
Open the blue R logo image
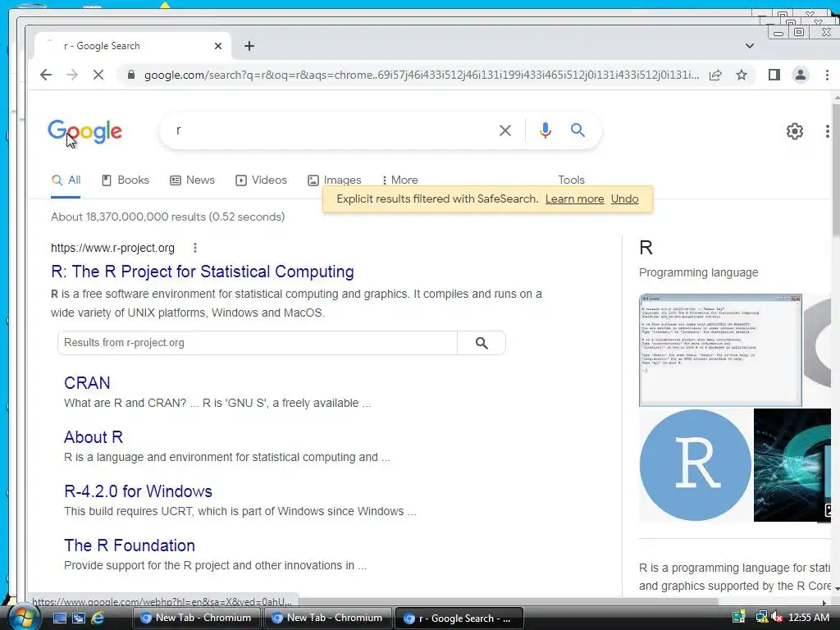tap(696, 465)
